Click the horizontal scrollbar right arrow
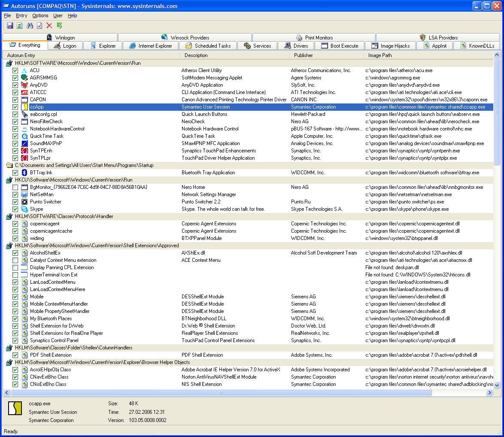Screen dimensions: 504x437 pos(490,392)
